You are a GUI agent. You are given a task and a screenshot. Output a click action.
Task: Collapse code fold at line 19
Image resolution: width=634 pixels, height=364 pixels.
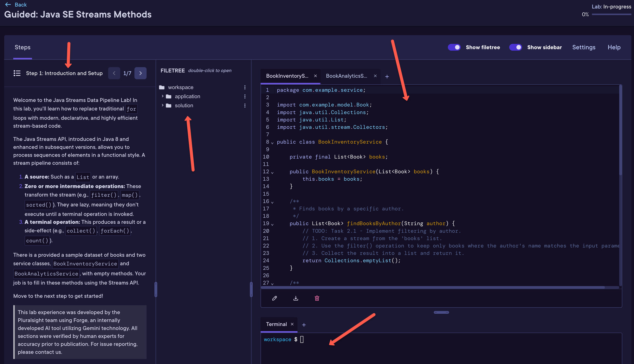pyautogui.click(x=272, y=224)
